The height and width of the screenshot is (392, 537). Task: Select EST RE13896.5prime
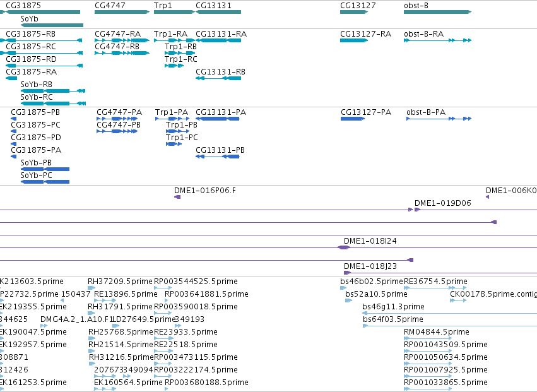pos(105,300)
